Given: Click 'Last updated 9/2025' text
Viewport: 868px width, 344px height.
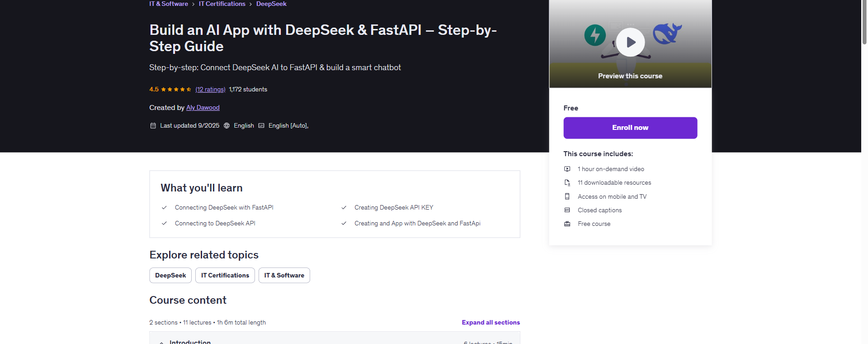Looking at the screenshot, I should coord(190,125).
